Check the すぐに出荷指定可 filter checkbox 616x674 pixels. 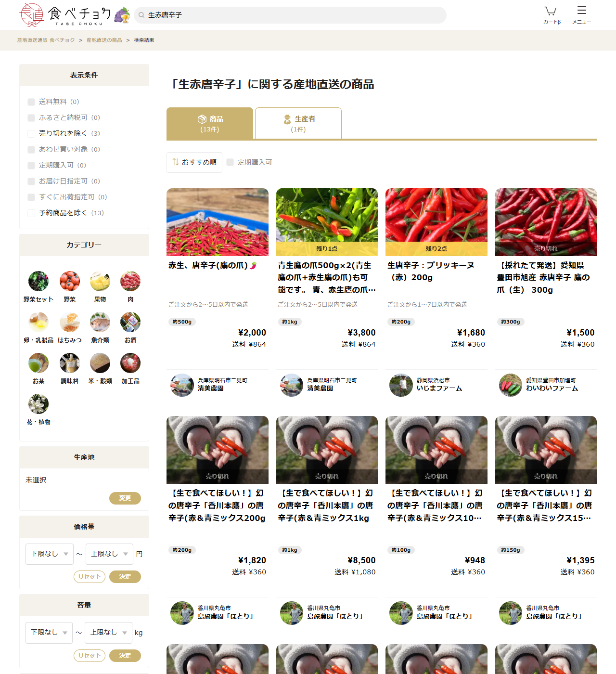tap(31, 197)
